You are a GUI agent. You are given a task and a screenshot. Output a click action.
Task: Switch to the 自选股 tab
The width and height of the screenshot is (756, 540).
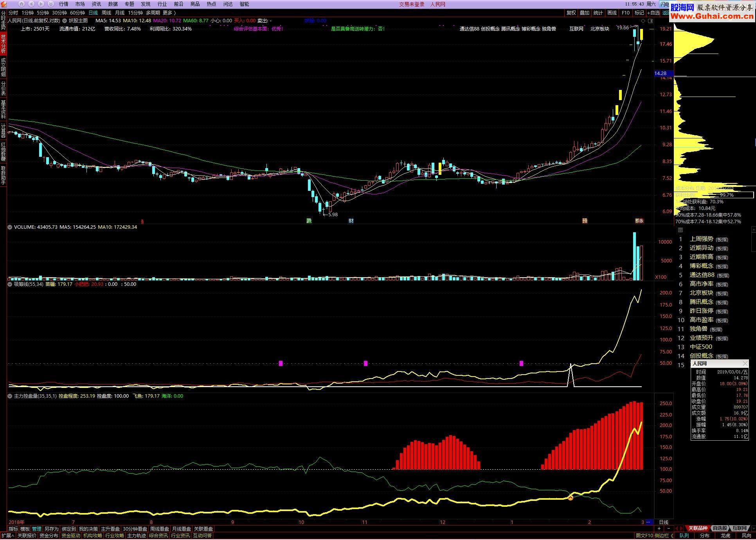[x=720, y=528]
